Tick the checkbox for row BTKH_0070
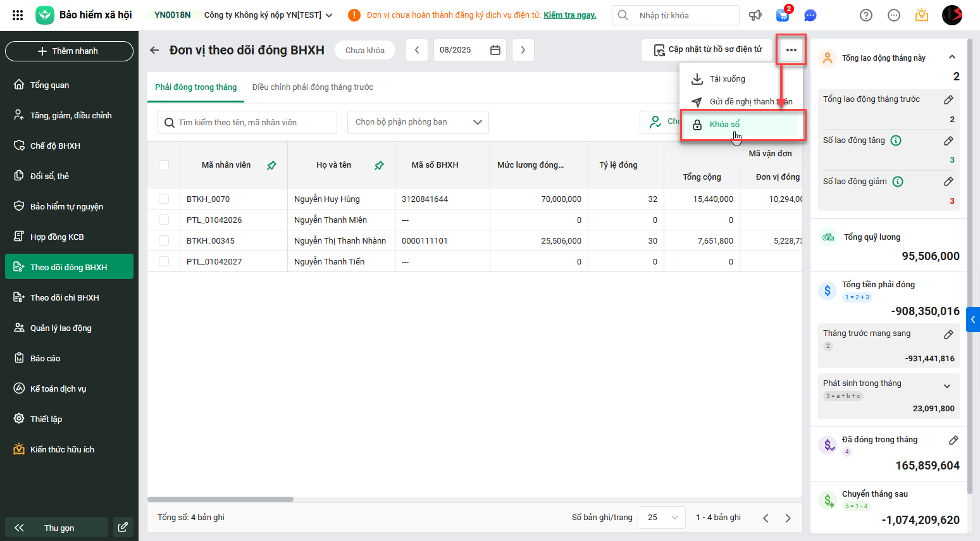 [x=164, y=199]
